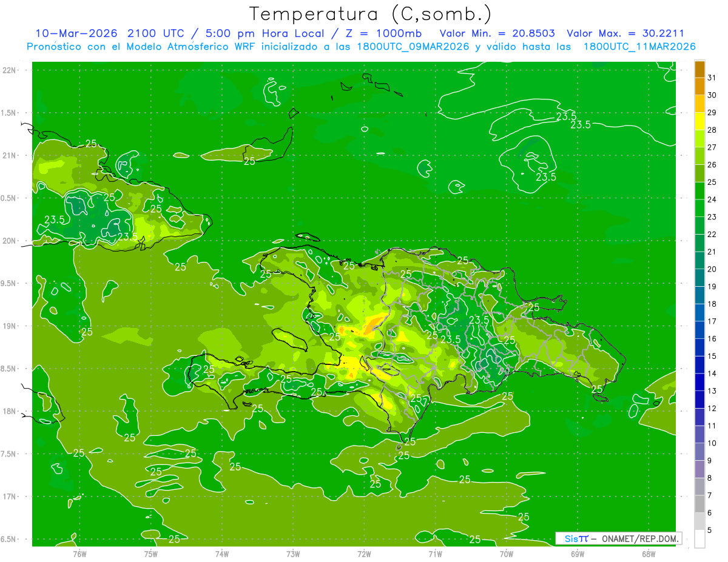Click the "Temperatura (C,somb.)" chart title
Screen dimensions: 728x562
(x=370, y=14)
